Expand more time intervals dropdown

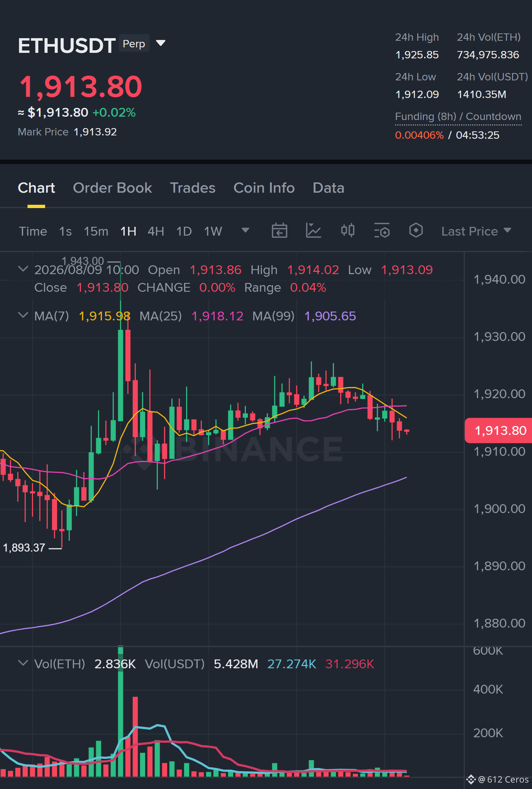(x=245, y=230)
